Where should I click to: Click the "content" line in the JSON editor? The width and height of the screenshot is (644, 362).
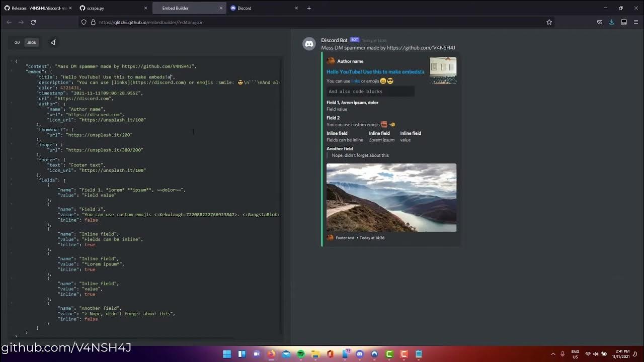[111, 66]
